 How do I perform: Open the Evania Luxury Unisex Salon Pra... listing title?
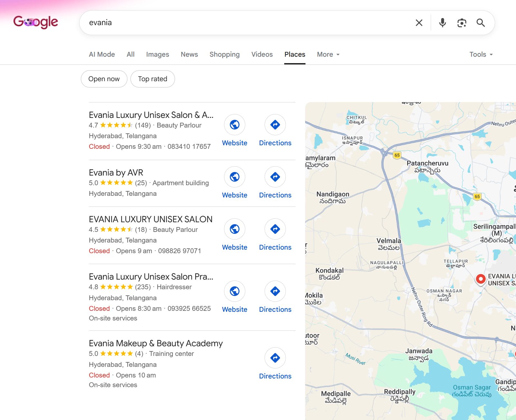pos(151,277)
